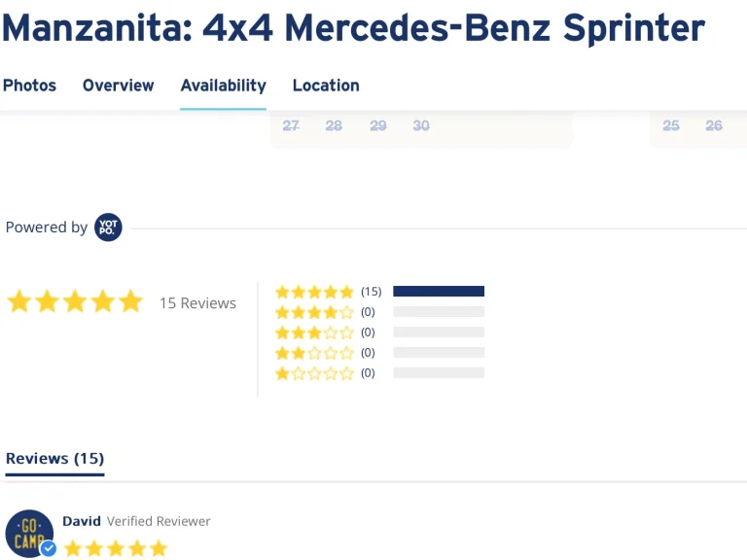
Task: Click reviewer name David
Action: click(82, 521)
